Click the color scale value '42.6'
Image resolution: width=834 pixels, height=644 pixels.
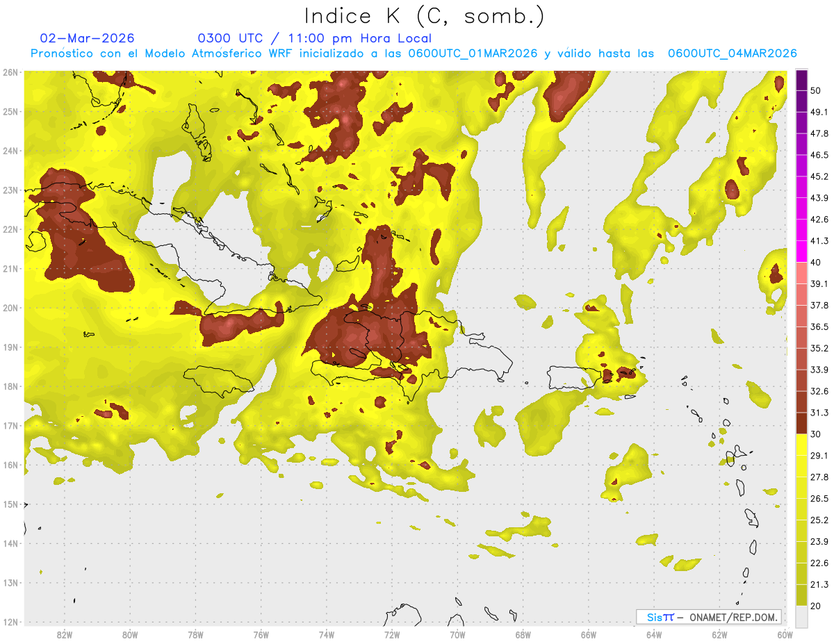click(819, 220)
